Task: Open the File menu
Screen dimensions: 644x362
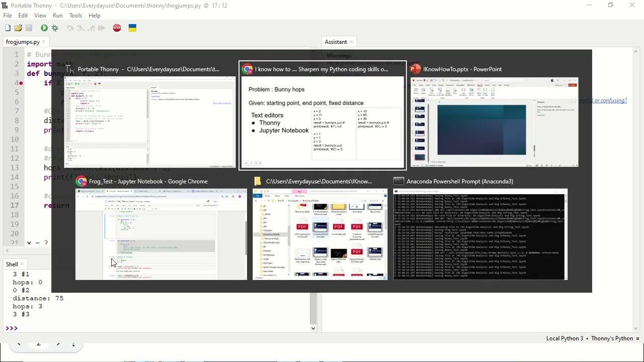Action: pos(8,16)
